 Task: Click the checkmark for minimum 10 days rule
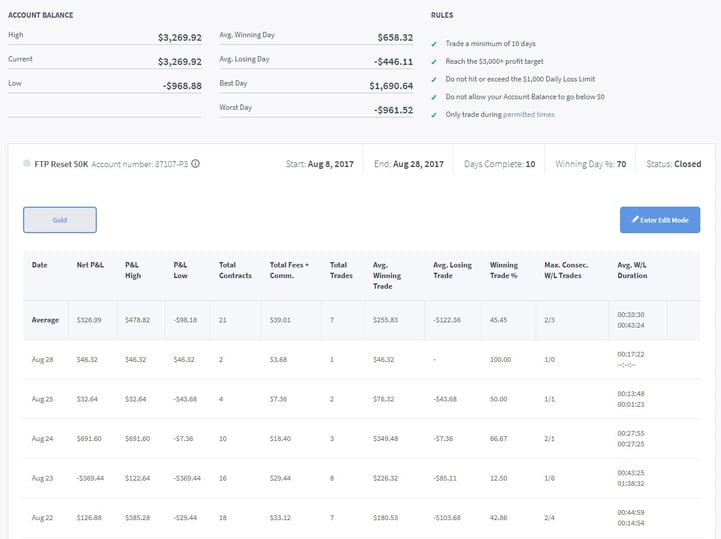(434, 44)
